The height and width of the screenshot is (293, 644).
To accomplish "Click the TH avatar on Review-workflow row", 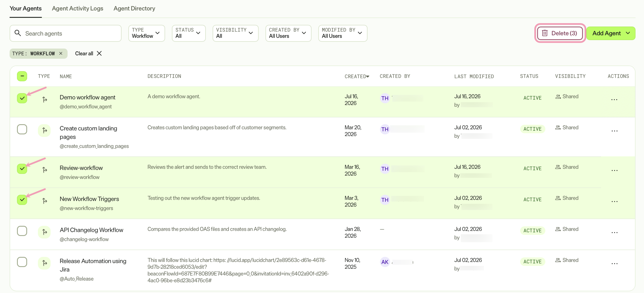I will 385,169.
